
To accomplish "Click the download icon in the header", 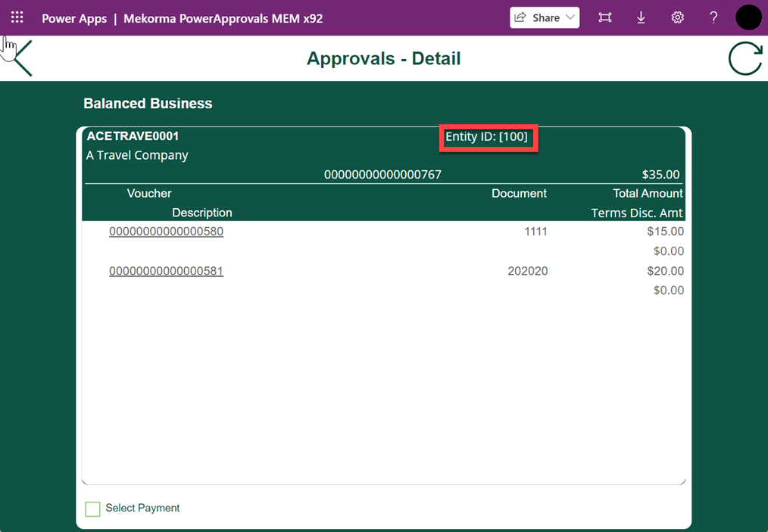I will click(641, 17).
